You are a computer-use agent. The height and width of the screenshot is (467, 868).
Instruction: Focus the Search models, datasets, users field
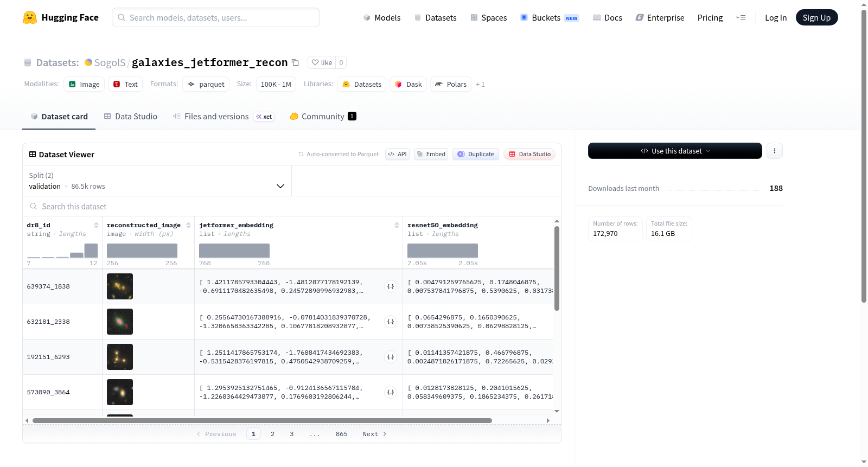click(x=216, y=17)
